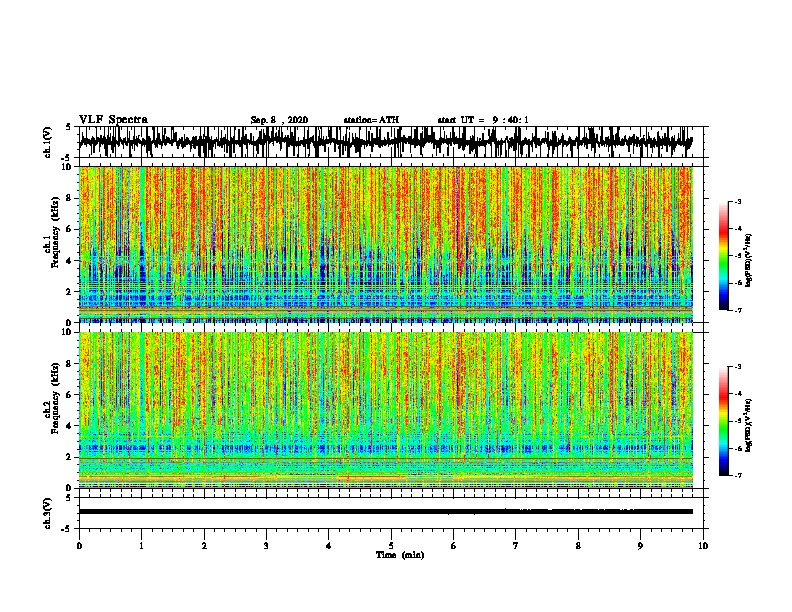Click time axis tick label "3"
The height and width of the screenshot is (612, 792).
click(x=266, y=546)
